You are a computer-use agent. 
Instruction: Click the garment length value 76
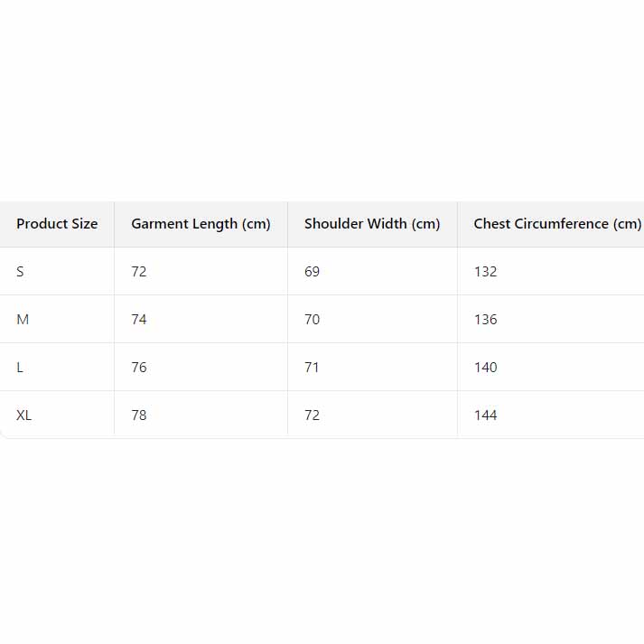[139, 368]
